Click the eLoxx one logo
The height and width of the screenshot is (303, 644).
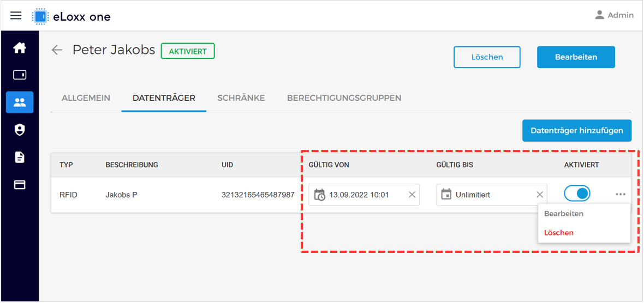click(71, 16)
